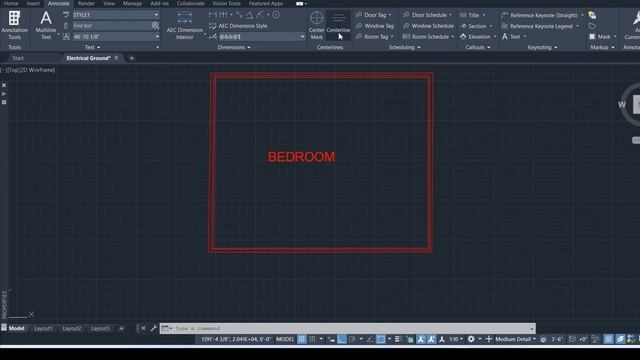Switch to the Collaborate ribbon tab
Screen dimensions: 640x360
coord(191,3)
